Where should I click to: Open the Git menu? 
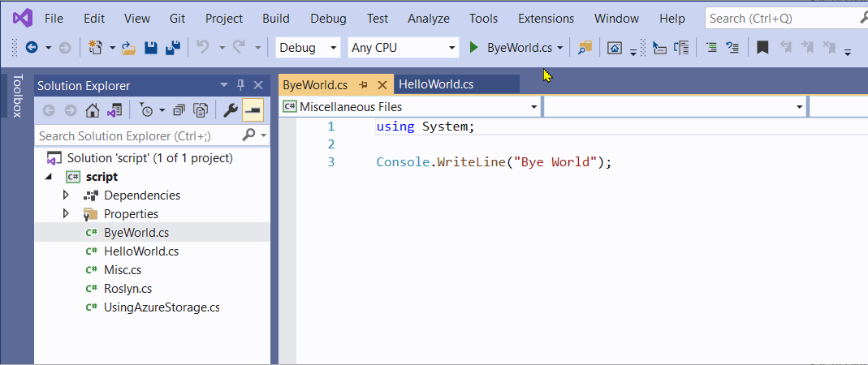[x=177, y=18]
